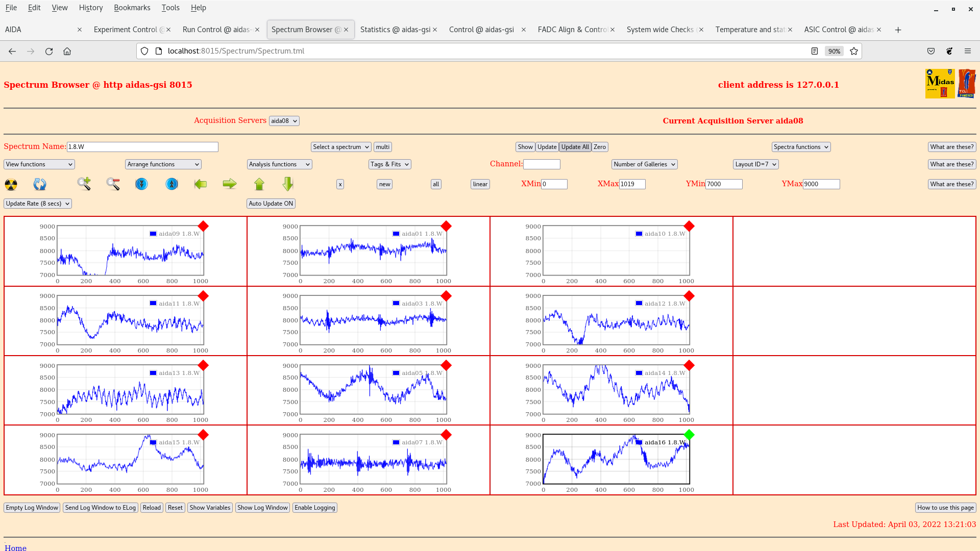The height and width of the screenshot is (551, 980).
Task: Click the zoom out magnifier icon
Action: pyautogui.click(x=113, y=184)
